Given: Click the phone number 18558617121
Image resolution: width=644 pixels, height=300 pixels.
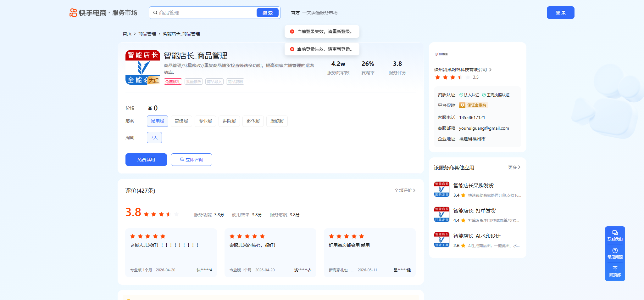Looking at the screenshot, I should click(472, 117).
